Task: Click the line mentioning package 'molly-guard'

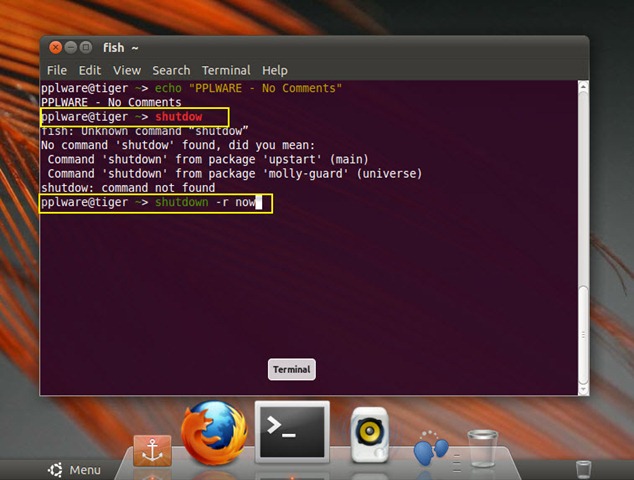Action: [235, 173]
